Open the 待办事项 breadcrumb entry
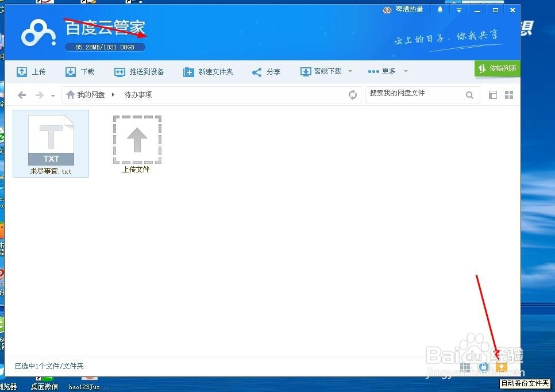 tap(138, 94)
